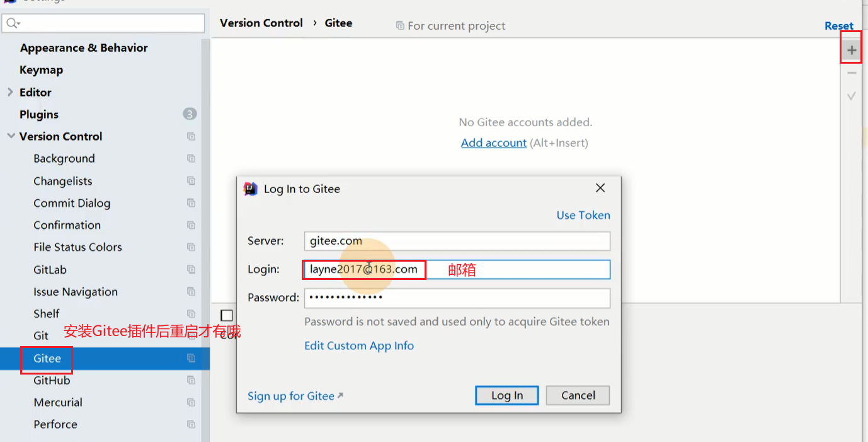Click the settings tree vertical scrollbar

click(205, 240)
